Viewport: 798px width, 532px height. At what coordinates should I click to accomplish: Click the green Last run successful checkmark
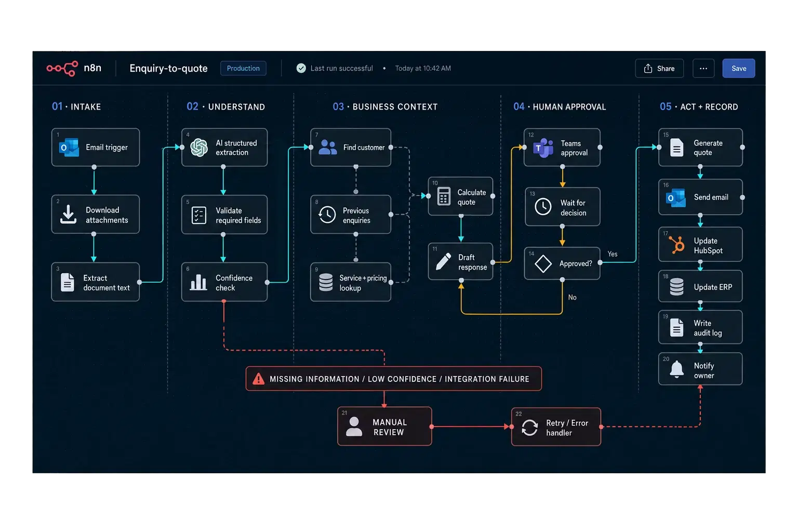tap(301, 68)
